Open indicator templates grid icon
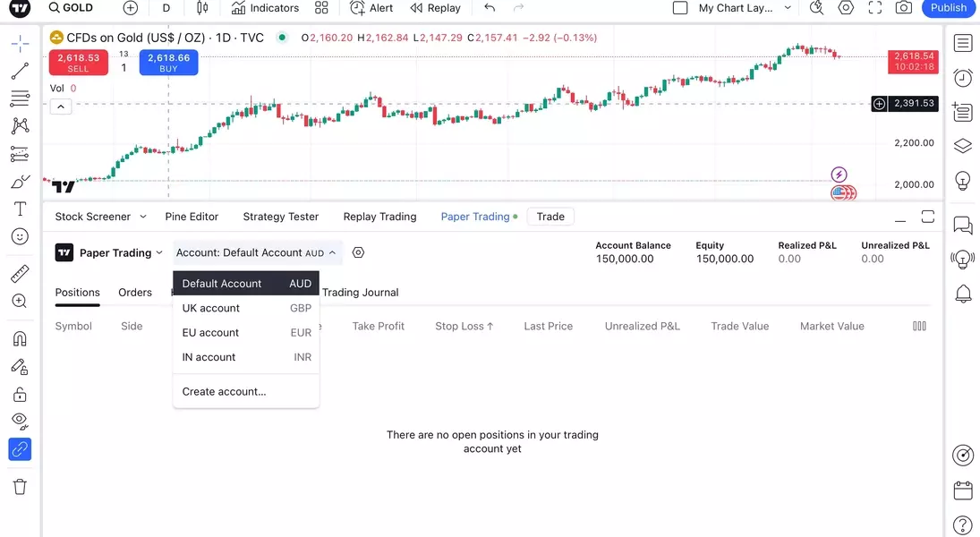The width and height of the screenshot is (980, 537). (321, 8)
